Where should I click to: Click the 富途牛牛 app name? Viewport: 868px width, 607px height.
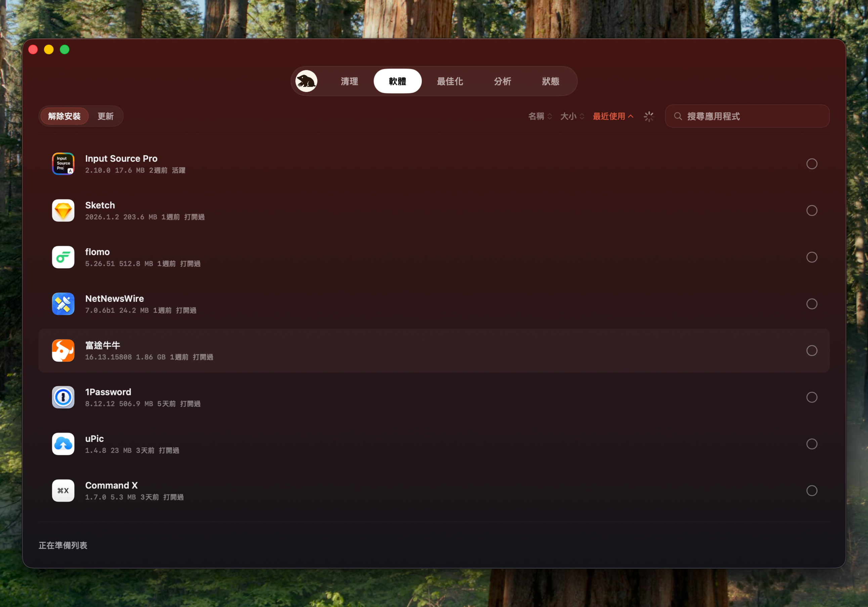pyautogui.click(x=102, y=345)
